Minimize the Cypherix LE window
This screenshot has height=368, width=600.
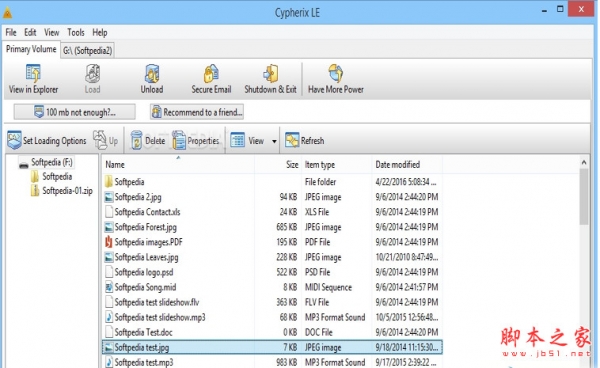tap(544, 11)
